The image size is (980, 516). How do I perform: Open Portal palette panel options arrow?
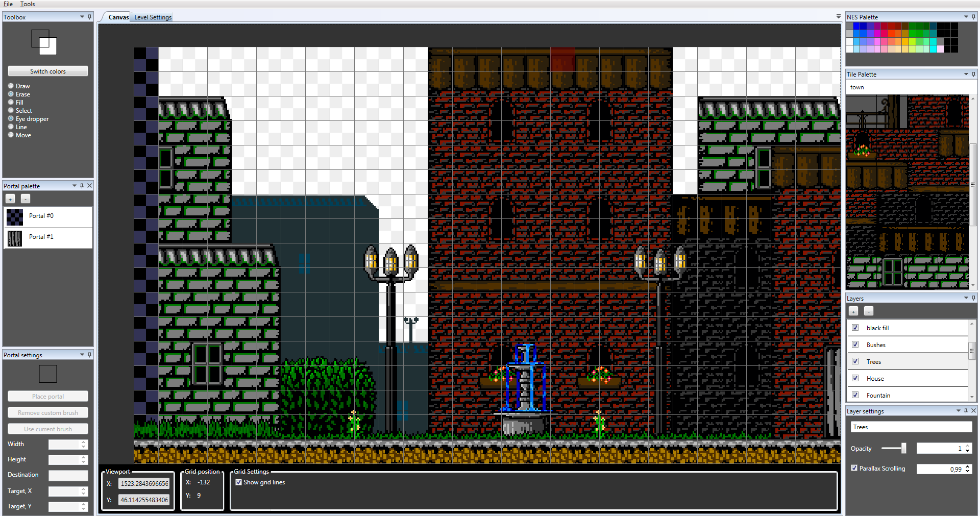tap(75, 186)
